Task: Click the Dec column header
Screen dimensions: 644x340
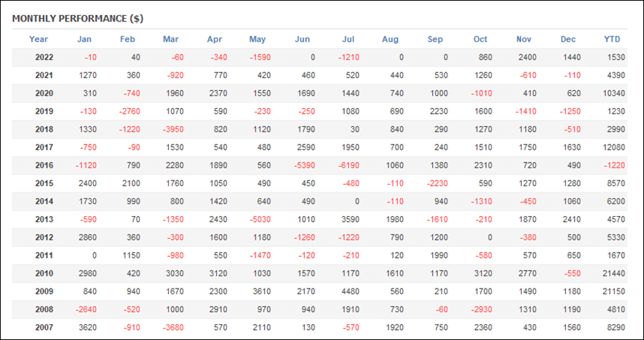Action: (x=568, y=39)
